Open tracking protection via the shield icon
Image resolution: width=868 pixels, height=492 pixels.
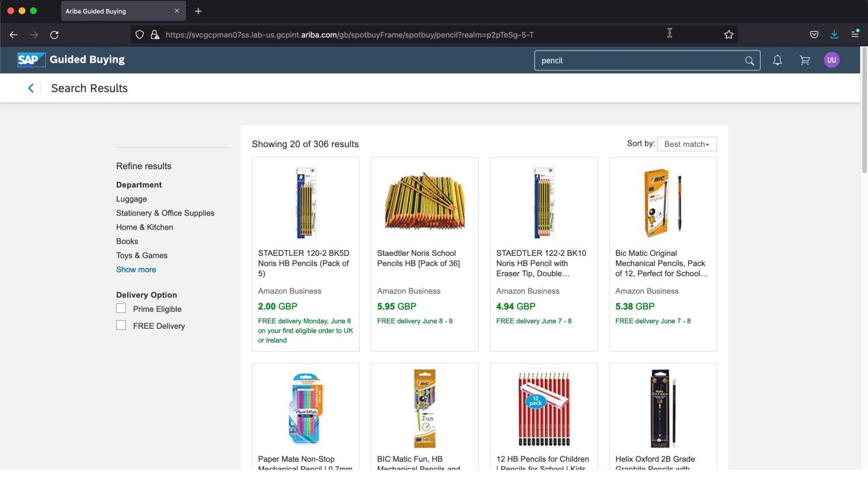pos(139,34)
